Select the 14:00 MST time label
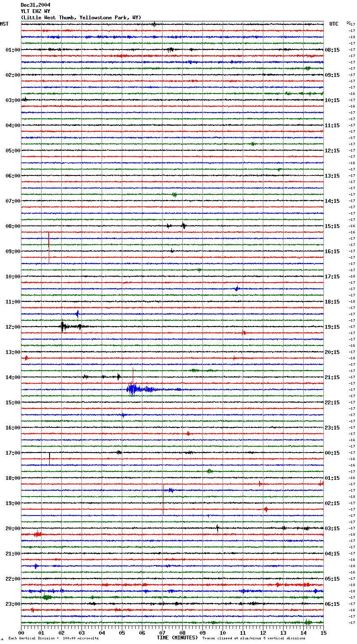Screen dimensions: 357x644 pyautogui.click(x=13, y=377)
